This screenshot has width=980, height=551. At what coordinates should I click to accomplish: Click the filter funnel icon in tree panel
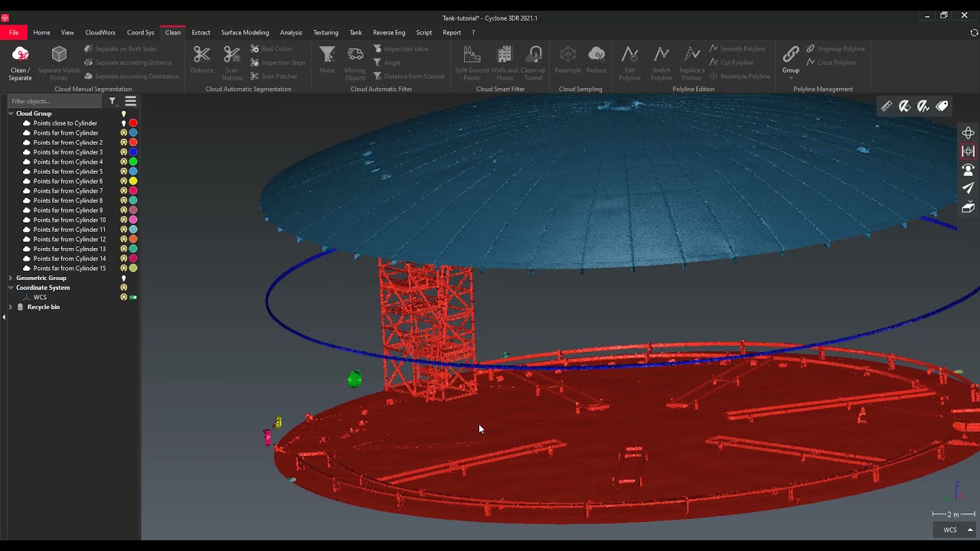112,101
